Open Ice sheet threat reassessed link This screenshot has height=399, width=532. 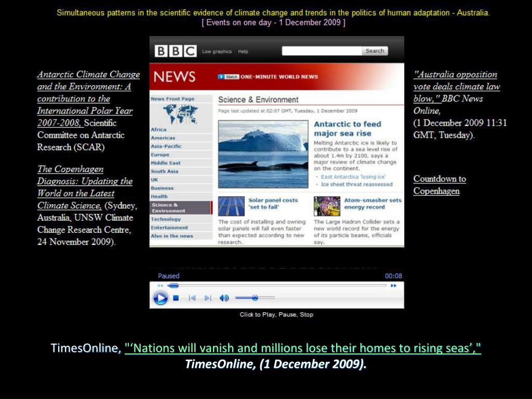356,184
